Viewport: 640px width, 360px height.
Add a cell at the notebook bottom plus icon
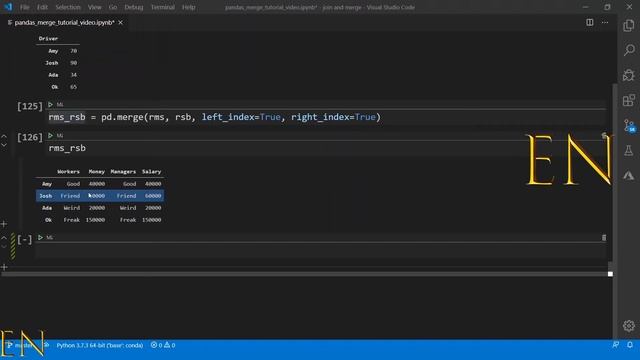pyautogui.click(x=4, y=267)
